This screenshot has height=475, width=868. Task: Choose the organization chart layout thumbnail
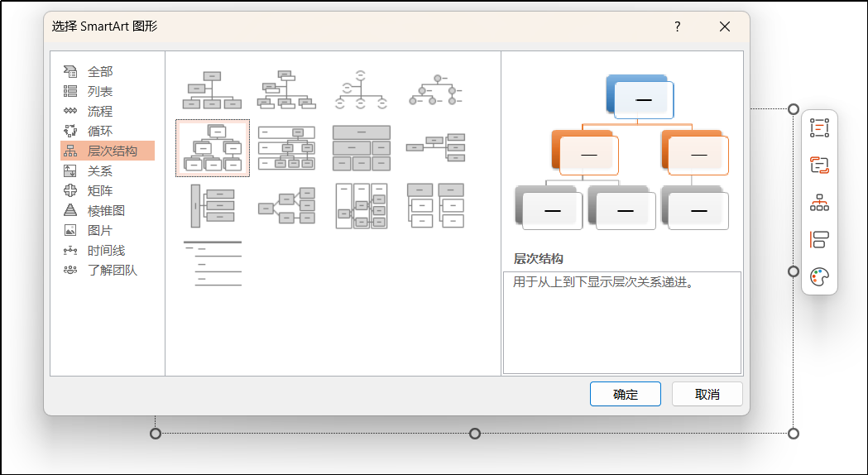click(x=212, y=89)
